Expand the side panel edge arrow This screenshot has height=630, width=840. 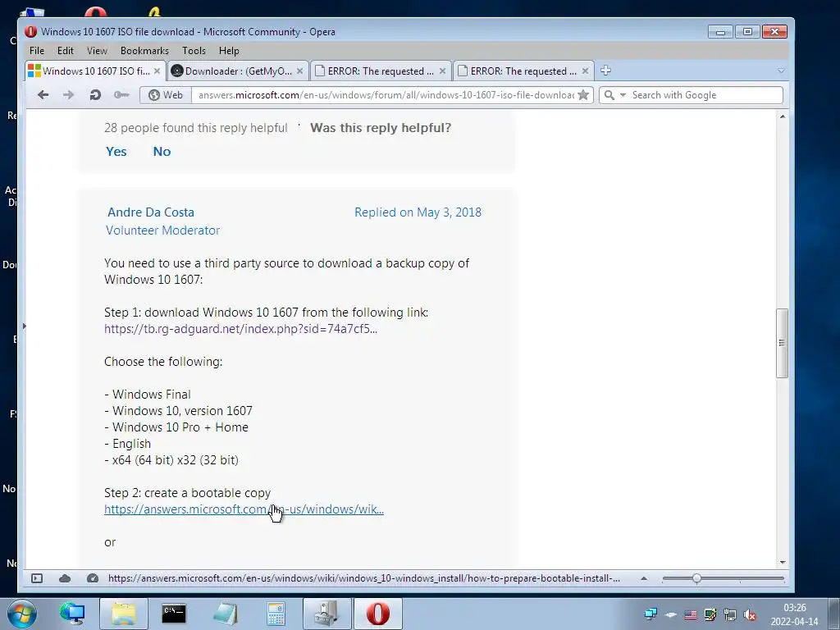24,326
